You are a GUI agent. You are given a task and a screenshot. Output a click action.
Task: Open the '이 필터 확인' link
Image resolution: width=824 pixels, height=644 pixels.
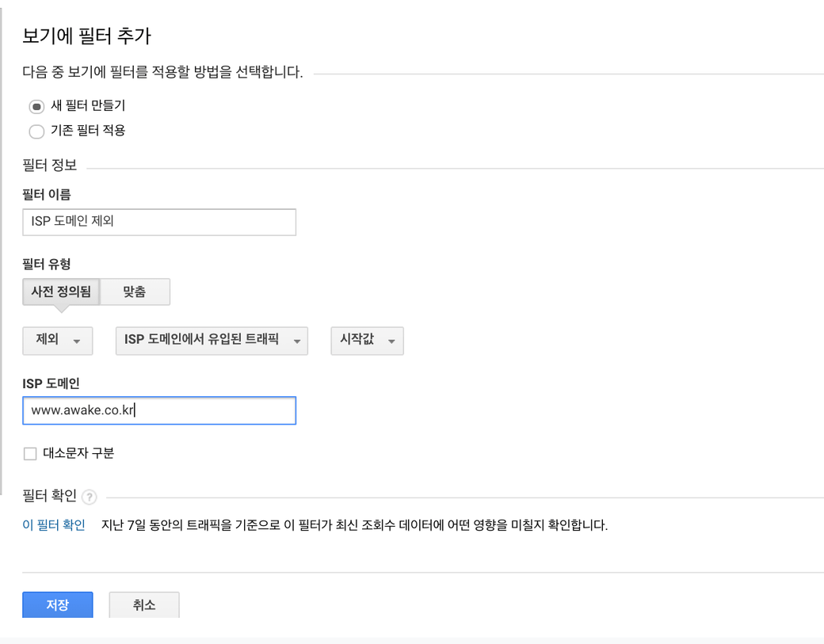(x=54, y=524)
